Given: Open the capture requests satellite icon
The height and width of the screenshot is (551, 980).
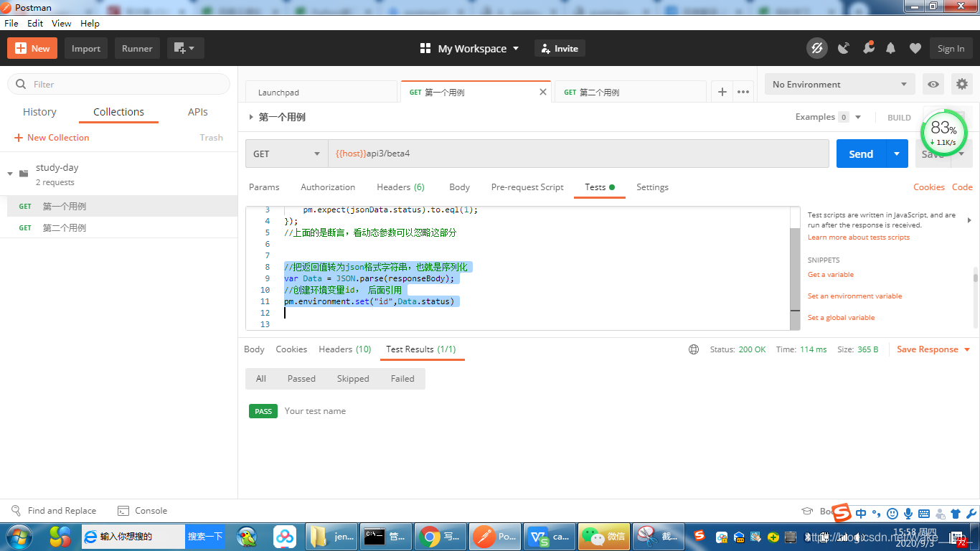Looking at the screenshot, I should click(x=844, y=48).
